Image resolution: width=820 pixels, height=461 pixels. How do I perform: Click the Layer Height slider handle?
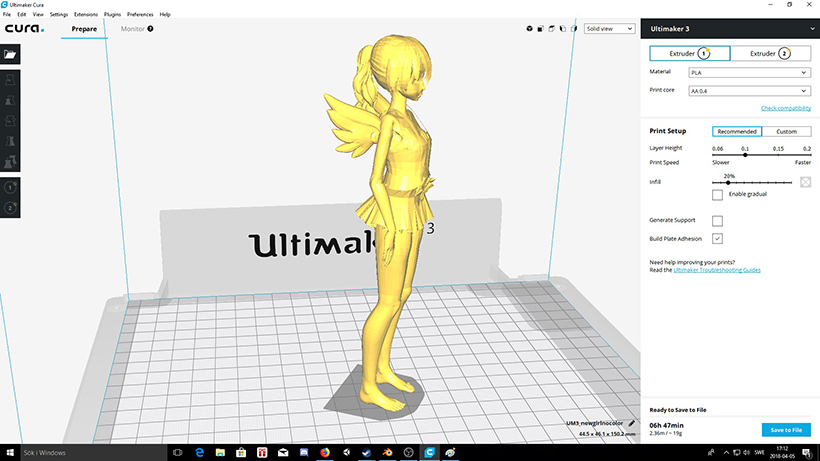(x=745, y=155)
